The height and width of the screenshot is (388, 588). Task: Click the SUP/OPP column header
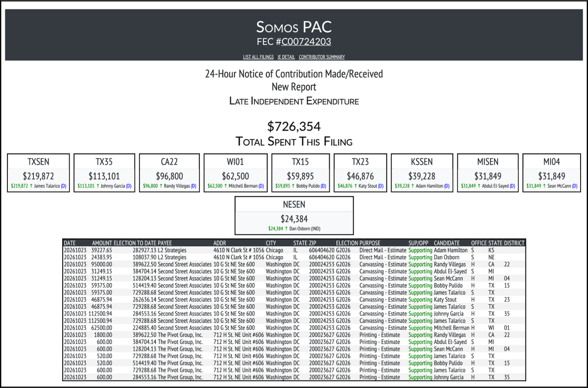(x=419, y=243)
